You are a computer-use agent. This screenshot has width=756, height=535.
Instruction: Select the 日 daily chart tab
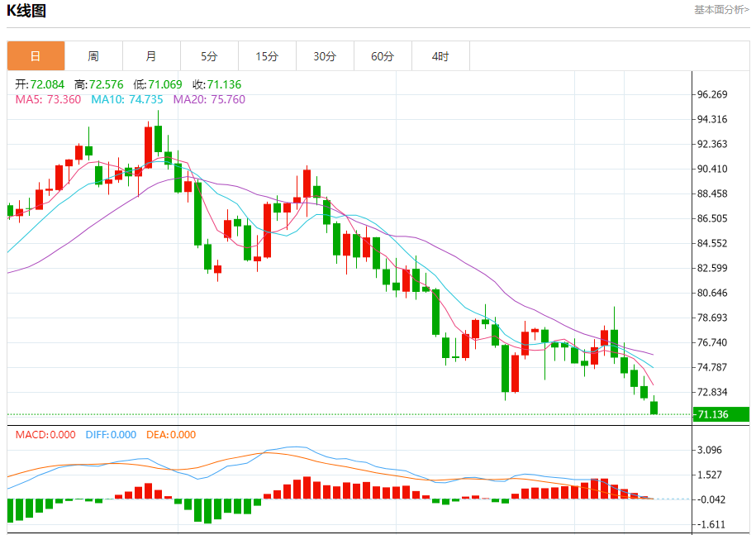36,56
